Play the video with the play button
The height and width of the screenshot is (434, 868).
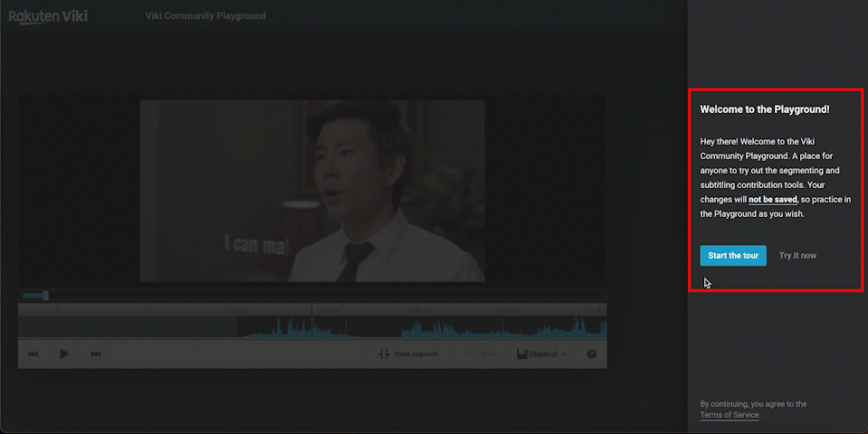(x=64, y=354)
